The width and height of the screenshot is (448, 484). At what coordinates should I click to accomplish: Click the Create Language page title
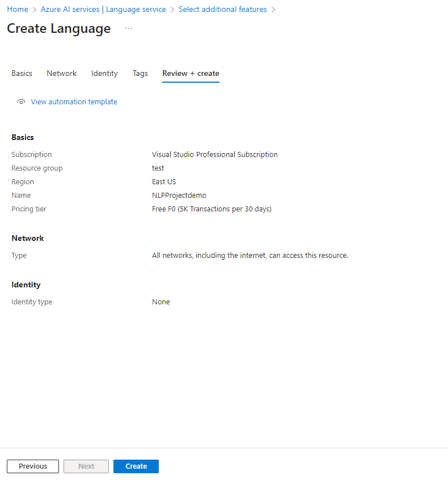[x=59, y=28]
